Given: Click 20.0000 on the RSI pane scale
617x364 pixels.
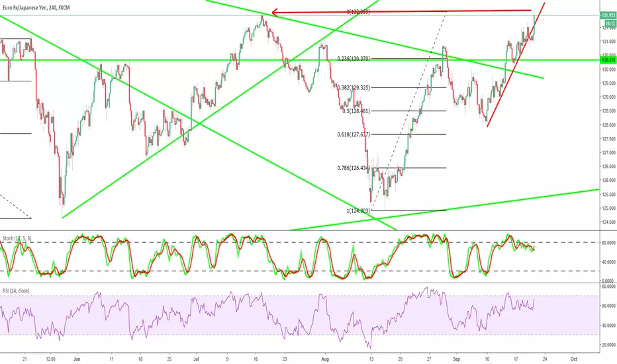Looking at the screenshot, I should [608, 345].
